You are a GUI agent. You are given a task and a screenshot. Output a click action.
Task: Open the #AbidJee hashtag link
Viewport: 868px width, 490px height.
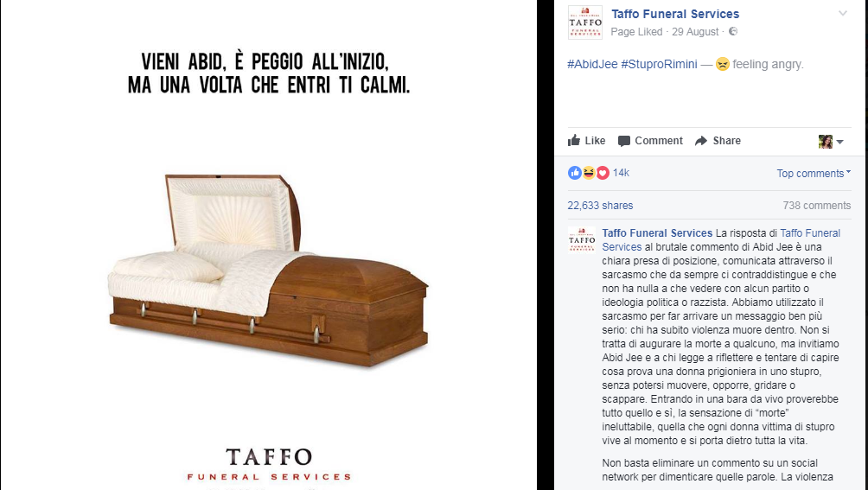[x=592, y=64]
